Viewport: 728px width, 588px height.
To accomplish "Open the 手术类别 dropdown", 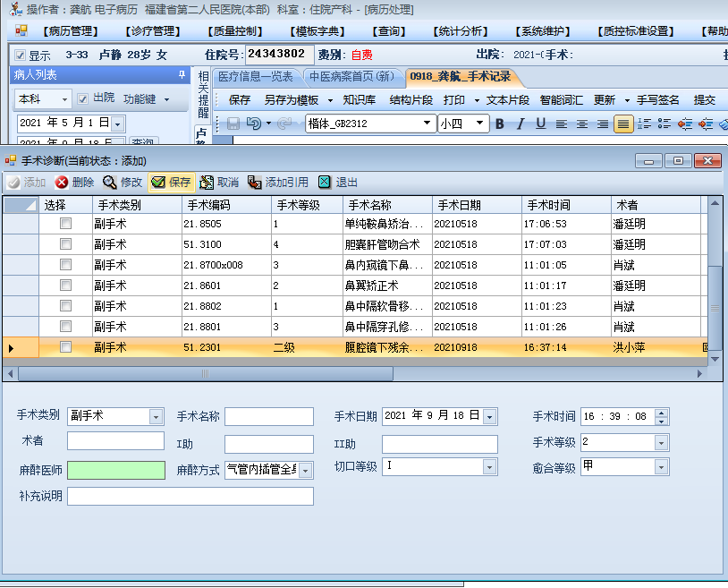I will 156,416.
